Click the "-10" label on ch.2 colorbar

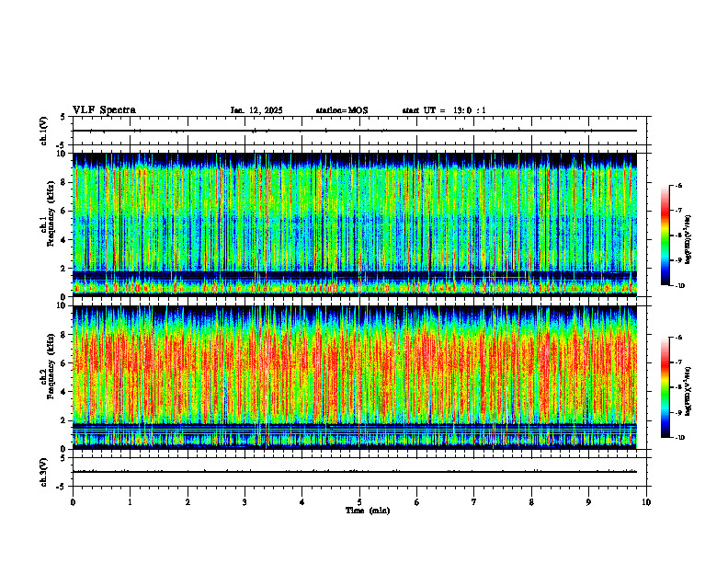(679, 438)
